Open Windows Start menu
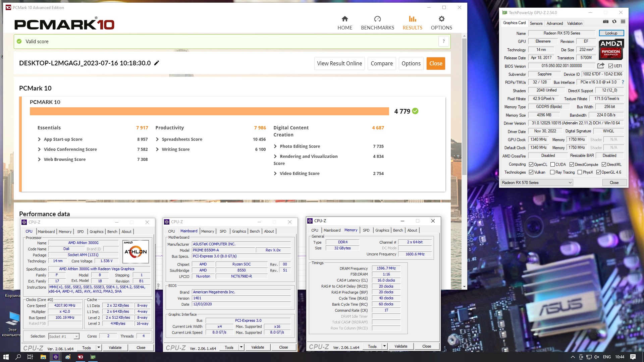 coord(6,357)
